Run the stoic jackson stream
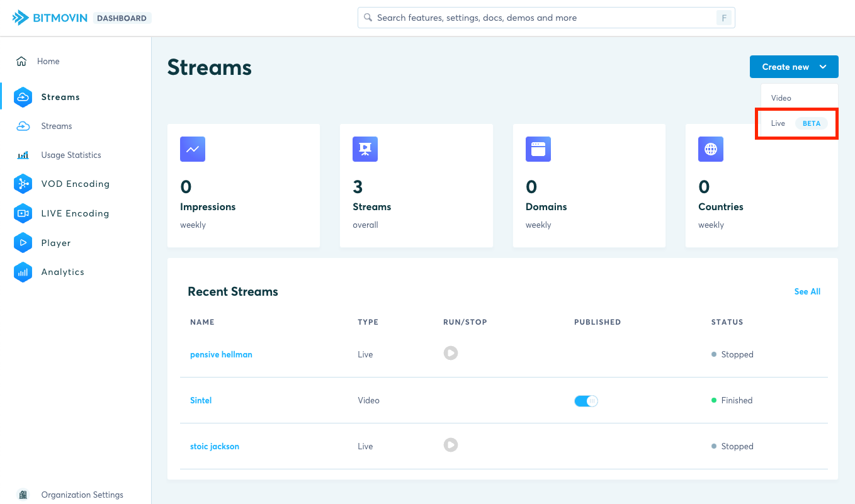 [450, 445]
